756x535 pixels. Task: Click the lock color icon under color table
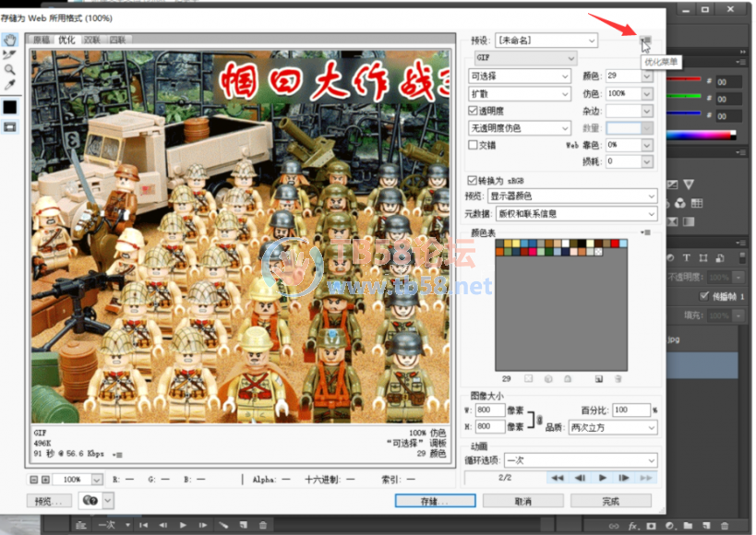tap(568, 379)
